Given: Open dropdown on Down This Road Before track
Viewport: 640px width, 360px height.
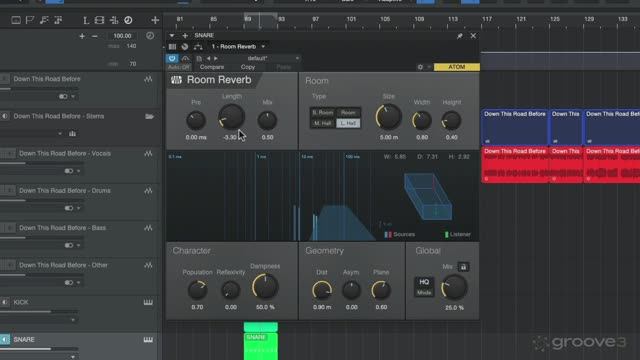Looking at the screenshot, I should (x=73, y=97).
